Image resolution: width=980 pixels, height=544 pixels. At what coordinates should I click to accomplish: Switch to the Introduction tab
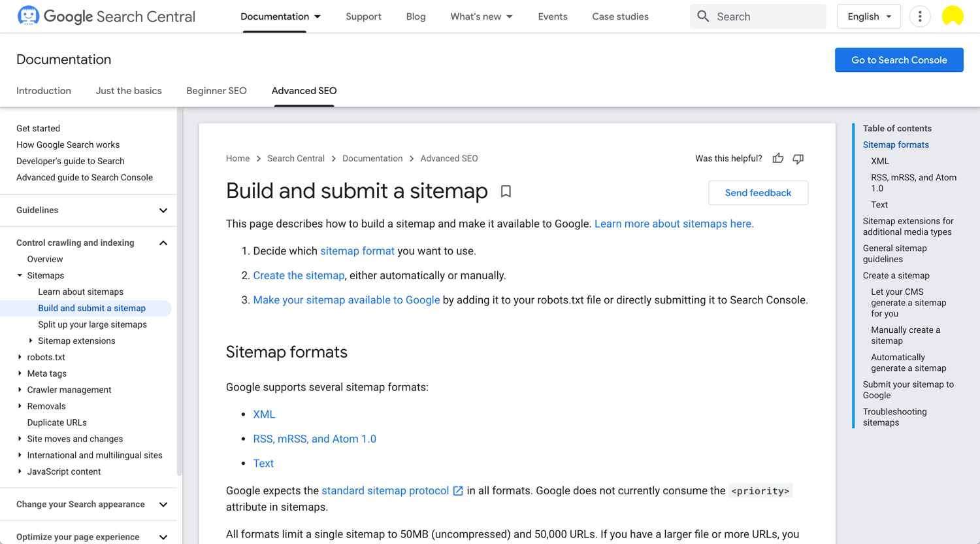coord(44,91)
